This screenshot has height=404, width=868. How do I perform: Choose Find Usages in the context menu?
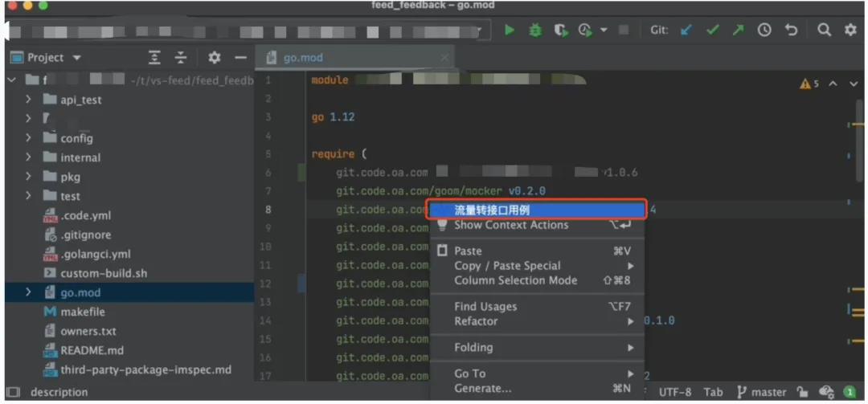[485, 306]
